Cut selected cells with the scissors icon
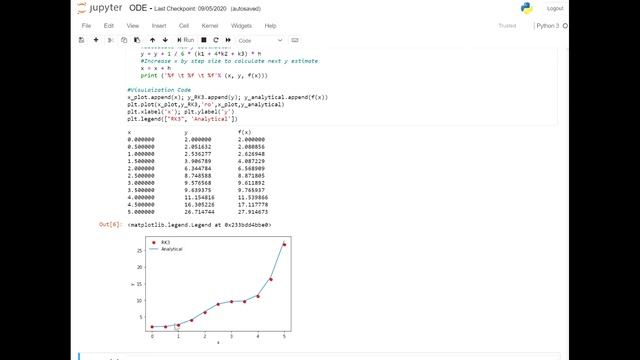The width and height of the screenshot is (640, 360). pos(110,40)
